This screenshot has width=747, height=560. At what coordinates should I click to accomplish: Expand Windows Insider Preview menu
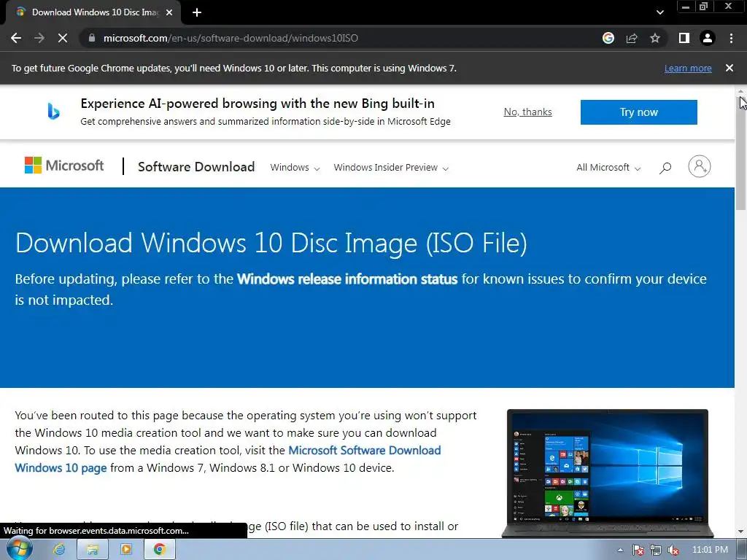click(391, 168)
